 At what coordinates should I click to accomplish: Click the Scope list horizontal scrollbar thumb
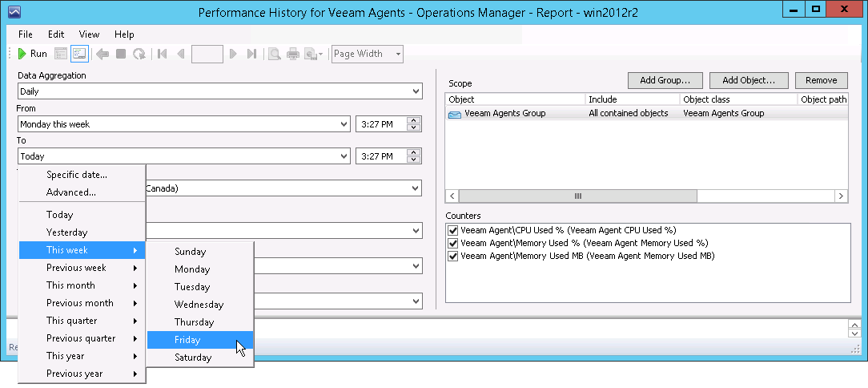coord(578,196)
